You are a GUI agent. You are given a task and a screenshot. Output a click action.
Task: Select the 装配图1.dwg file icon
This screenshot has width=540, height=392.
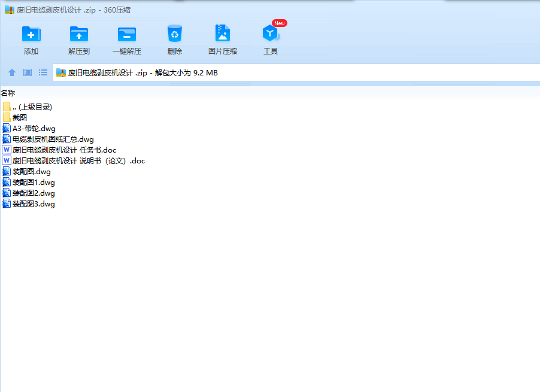tap(7, 182)
